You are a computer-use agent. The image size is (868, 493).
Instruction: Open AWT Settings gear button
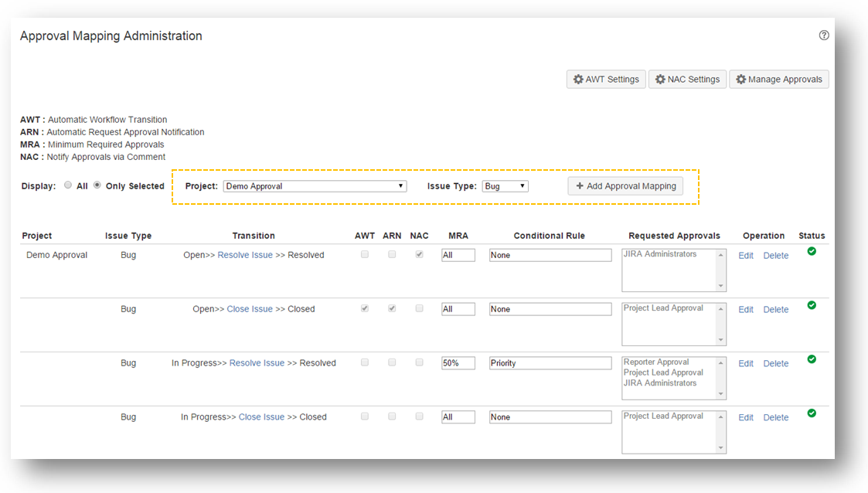point(606,79)
